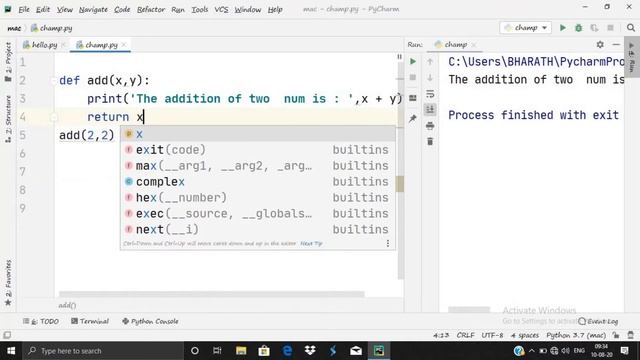The width and height of the screenshot is (640, 360).
Task: Open the Favorites tool window sidebar
Action: click(8, 282)
